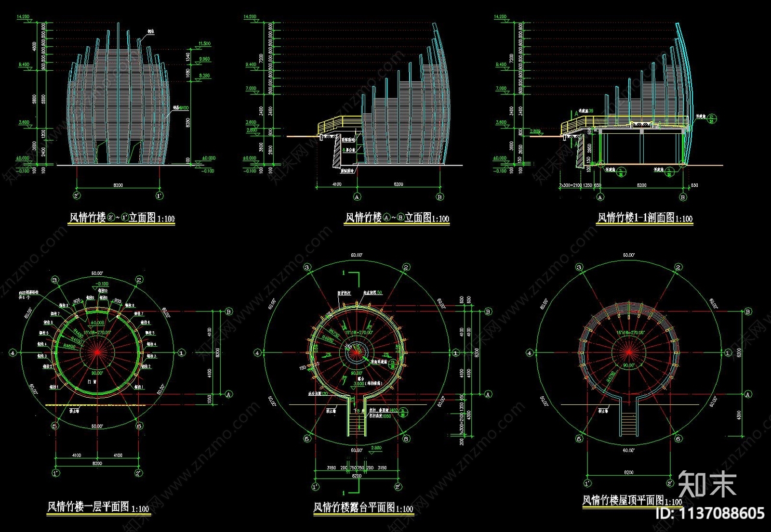Click the 风情竹楼露台平面图 1:100 drawing title
Viewport: 771px width, 532px height.
(x=363, y=507)
